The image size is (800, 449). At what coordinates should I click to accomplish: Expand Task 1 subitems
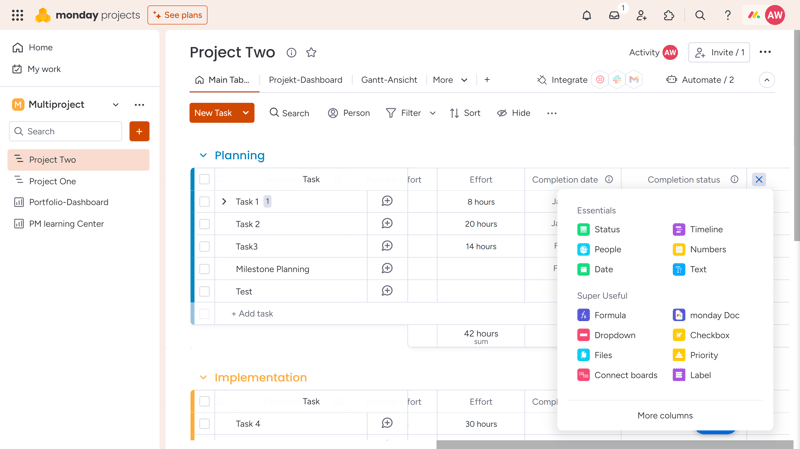pos(224,202)
